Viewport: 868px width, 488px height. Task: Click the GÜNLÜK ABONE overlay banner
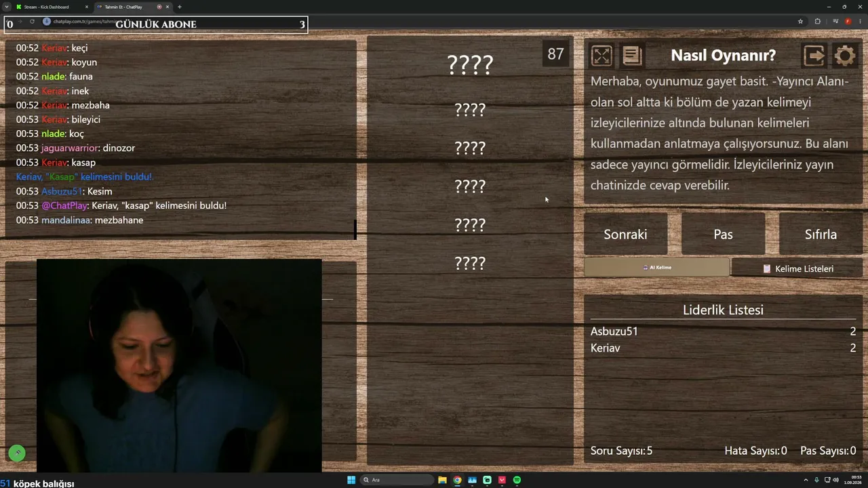click(x=156, y=24)
